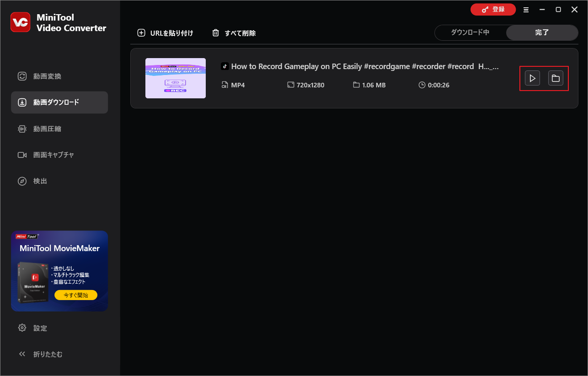Maximize the MiniTool Video Converter window
The image size is (588, 376).
558,10
